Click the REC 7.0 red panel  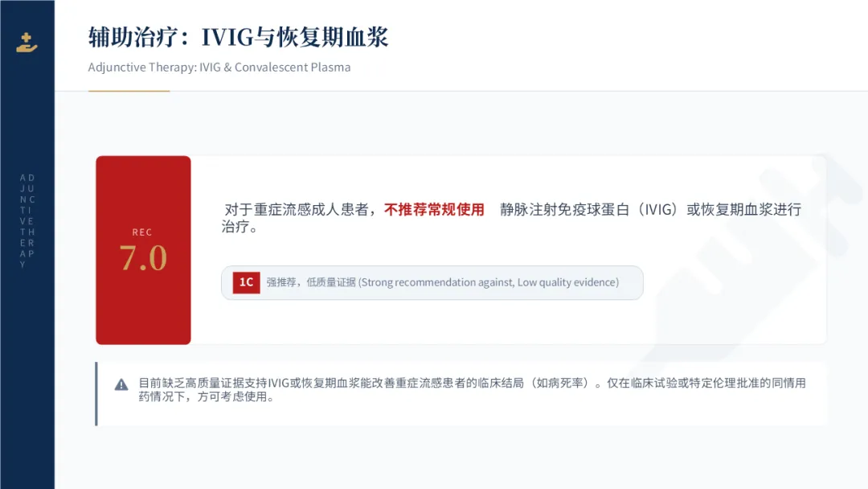click(x=143, y=250)
